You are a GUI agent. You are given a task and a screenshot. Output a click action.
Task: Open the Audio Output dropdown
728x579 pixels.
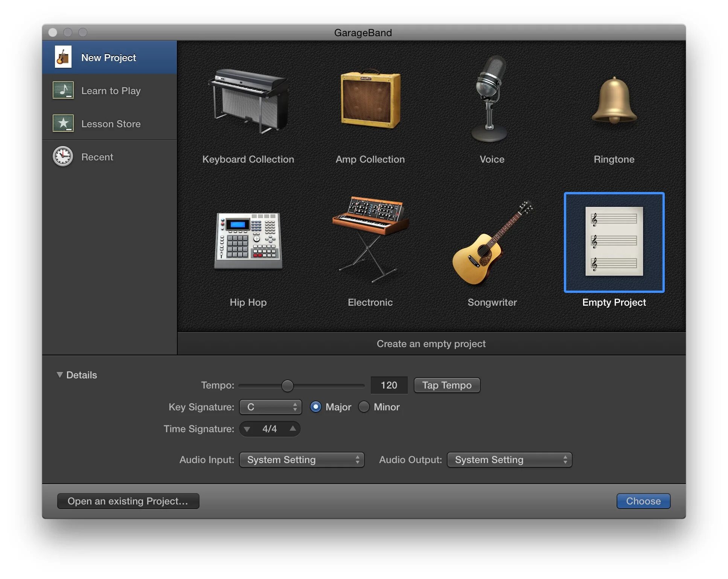509,460
